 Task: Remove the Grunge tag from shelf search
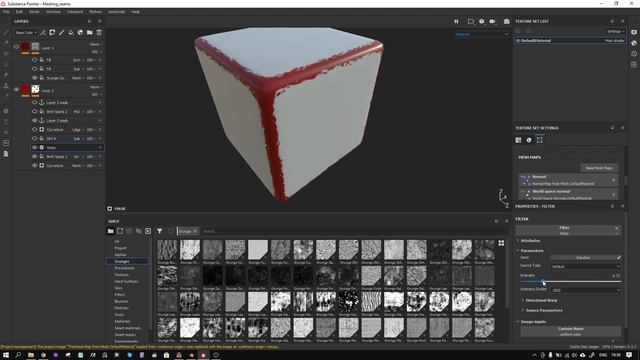195,231
